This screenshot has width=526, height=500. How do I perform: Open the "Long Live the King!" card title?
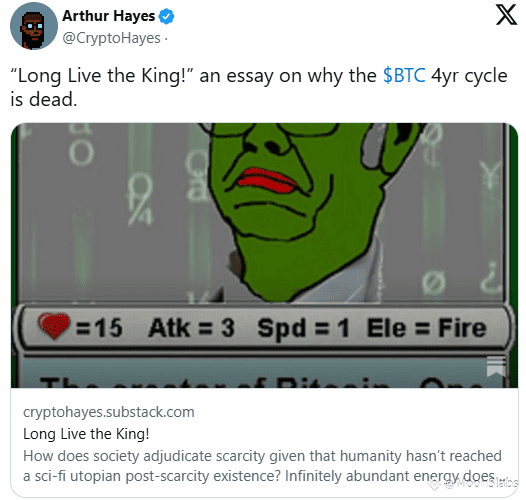(x=86, y=434)
